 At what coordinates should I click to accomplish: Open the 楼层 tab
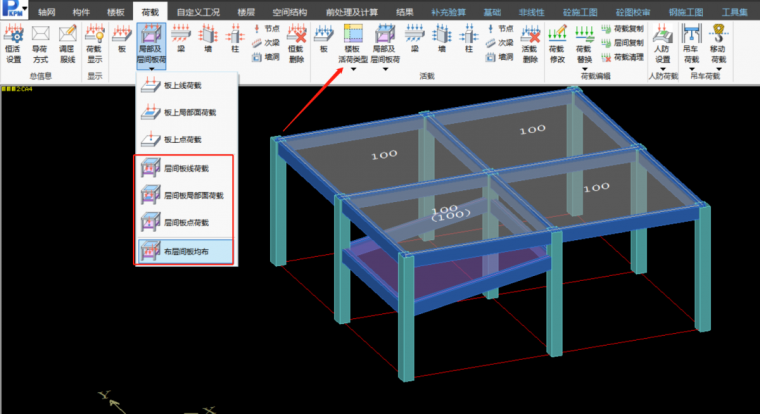tap(246, 12)
